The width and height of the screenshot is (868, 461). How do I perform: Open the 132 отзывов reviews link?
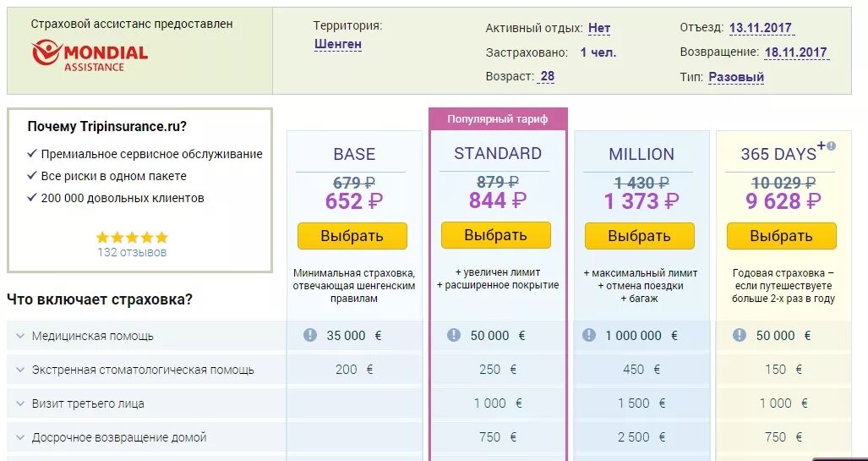click(x=132, y=252)
